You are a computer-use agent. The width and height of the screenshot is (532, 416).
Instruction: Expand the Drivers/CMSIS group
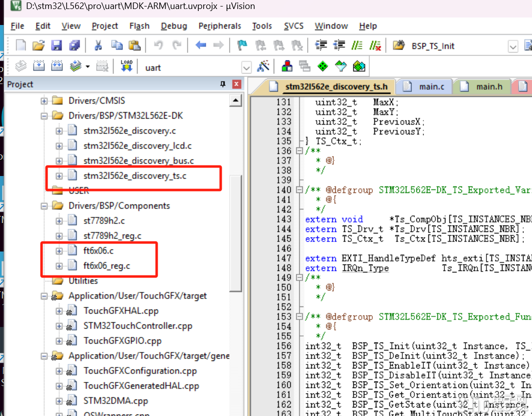(44, 100)
